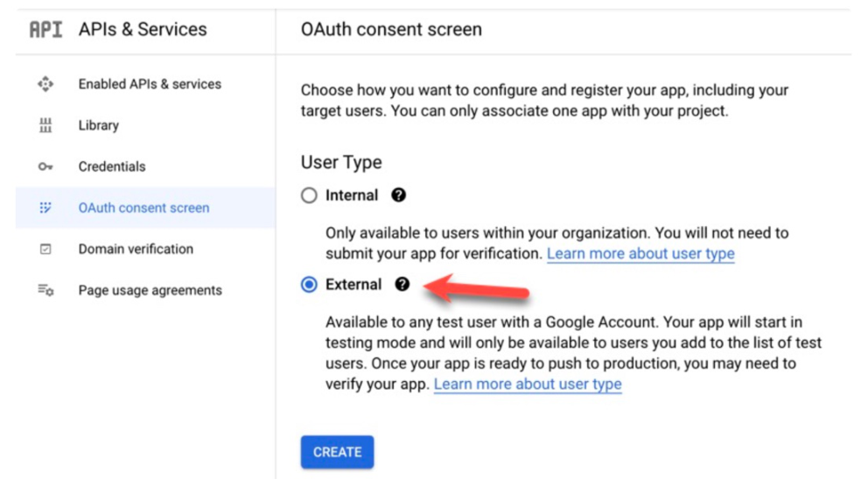This screenshot has width=868, height=480.
Task: Click the Enabled APIs & services icon
Action: (45, 84)
